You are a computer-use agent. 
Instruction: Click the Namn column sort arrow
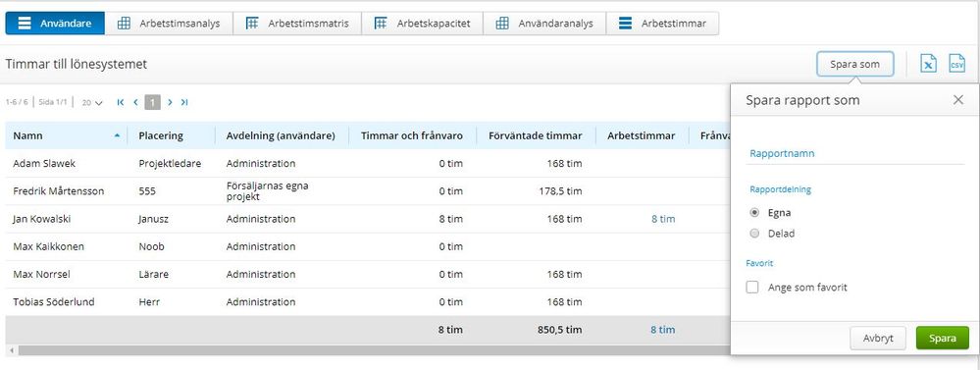(x=117, y=135)
